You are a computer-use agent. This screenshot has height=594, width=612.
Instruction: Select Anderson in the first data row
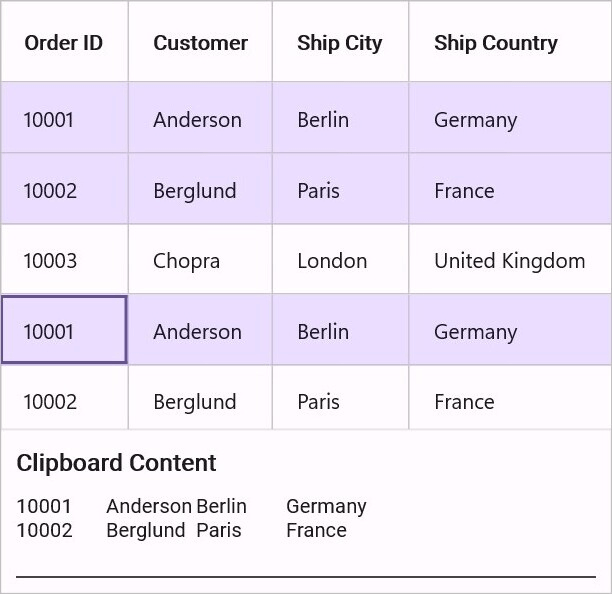(200, 117)
